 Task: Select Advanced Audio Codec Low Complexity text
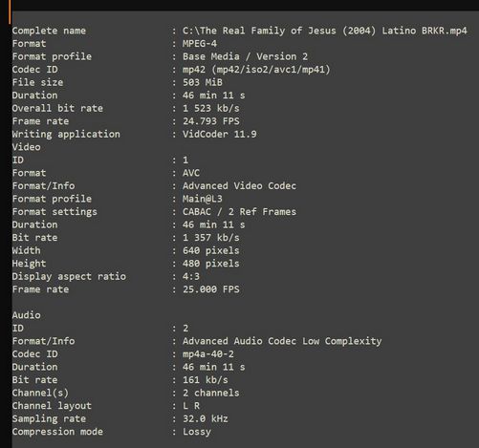[282, 341]
